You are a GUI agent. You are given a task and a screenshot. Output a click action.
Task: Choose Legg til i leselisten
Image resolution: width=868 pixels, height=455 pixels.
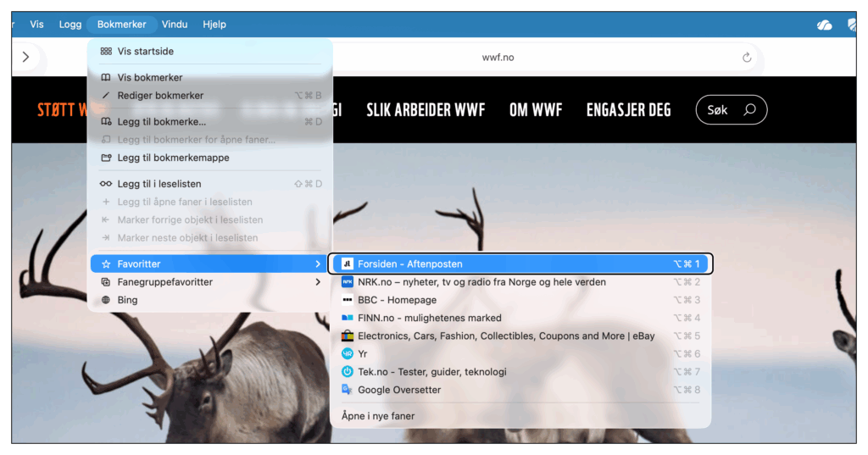coord(210,184)
